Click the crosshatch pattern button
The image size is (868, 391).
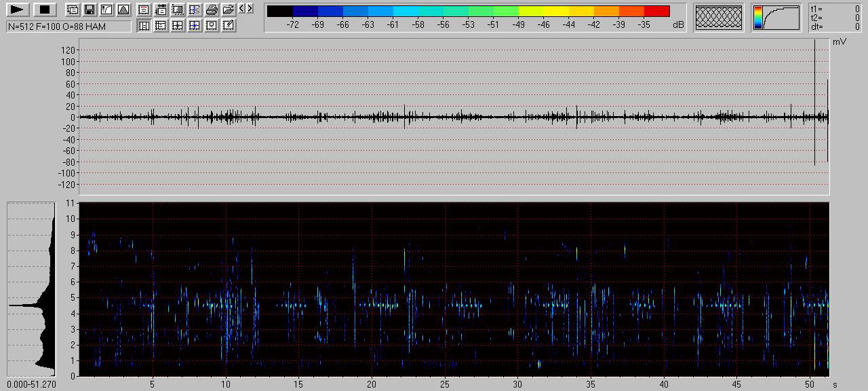tap(719, 18)
